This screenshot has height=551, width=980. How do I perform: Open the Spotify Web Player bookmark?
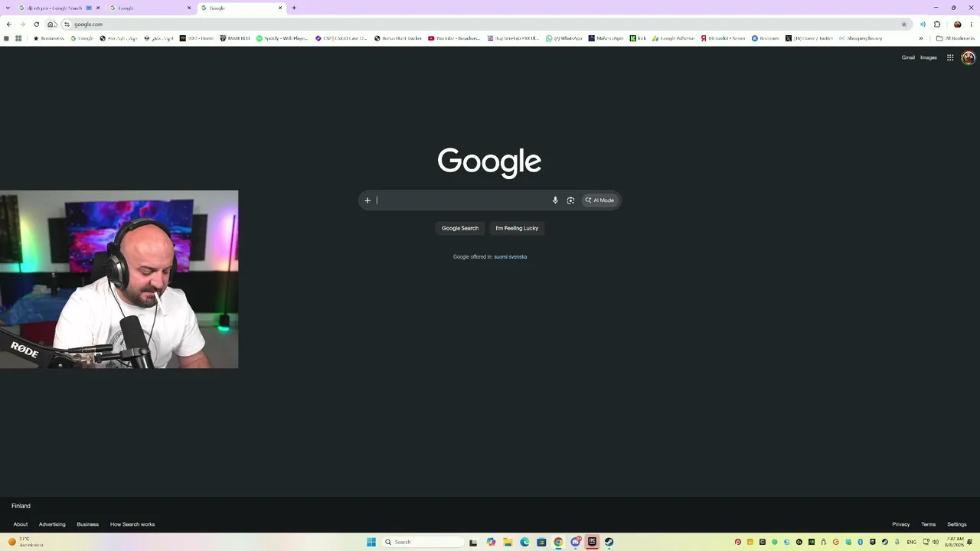[283, 38]
